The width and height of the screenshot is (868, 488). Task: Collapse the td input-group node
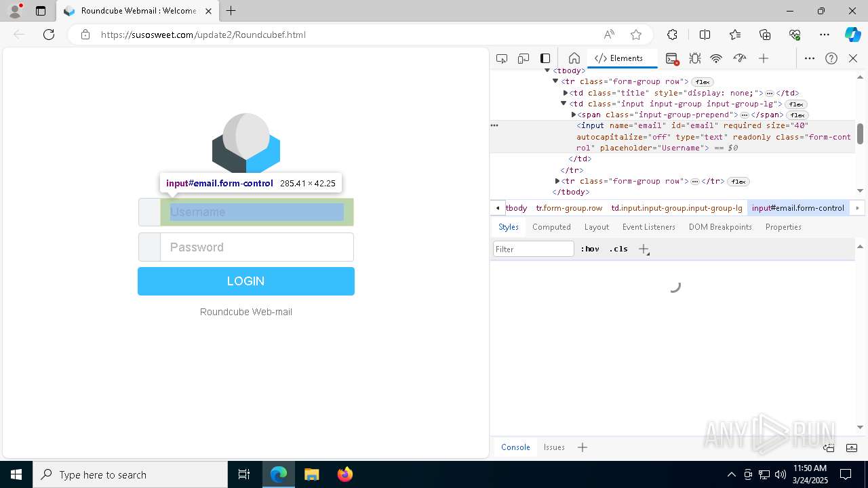pyautogui.click(x=564, y=104)
